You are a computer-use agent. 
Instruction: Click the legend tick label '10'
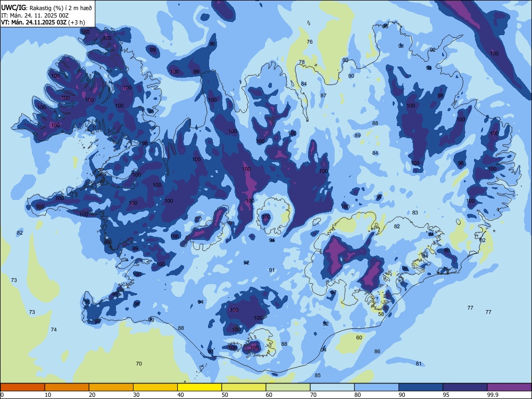click(x=48, y=395)
